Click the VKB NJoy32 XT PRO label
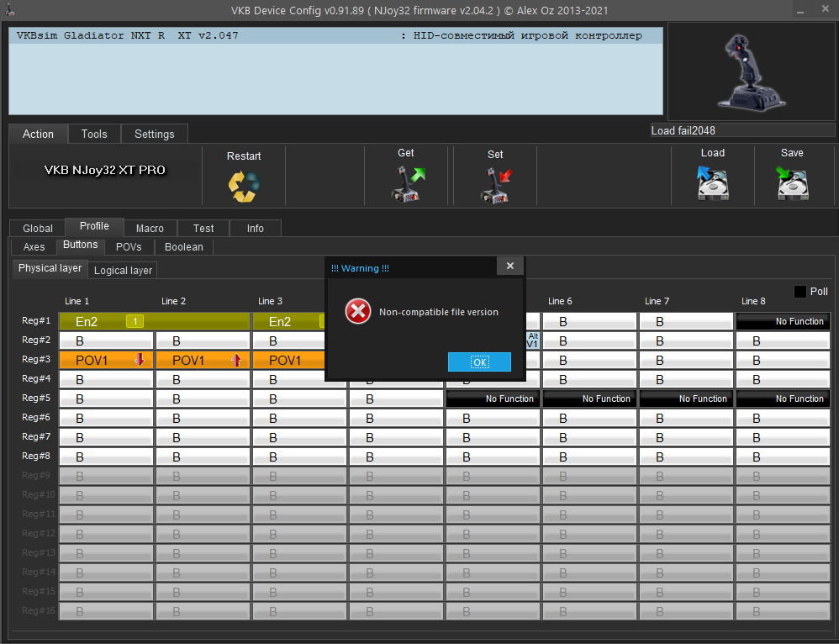 tap(105, 170)
